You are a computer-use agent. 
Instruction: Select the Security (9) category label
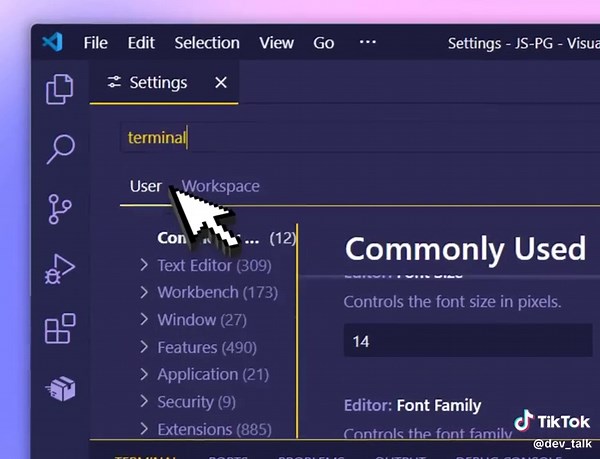(196, 402)
